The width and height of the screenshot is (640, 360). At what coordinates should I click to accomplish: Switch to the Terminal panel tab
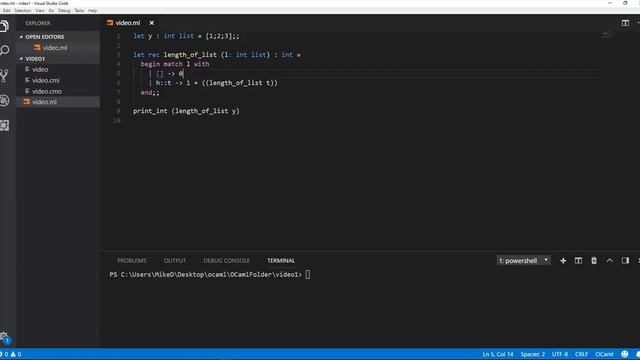click(281, 260)
